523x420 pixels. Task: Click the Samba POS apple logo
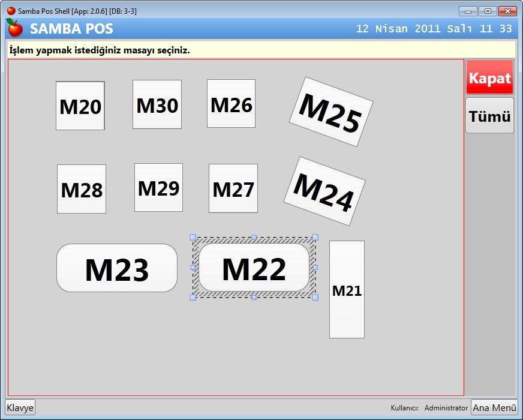[15, 28]
